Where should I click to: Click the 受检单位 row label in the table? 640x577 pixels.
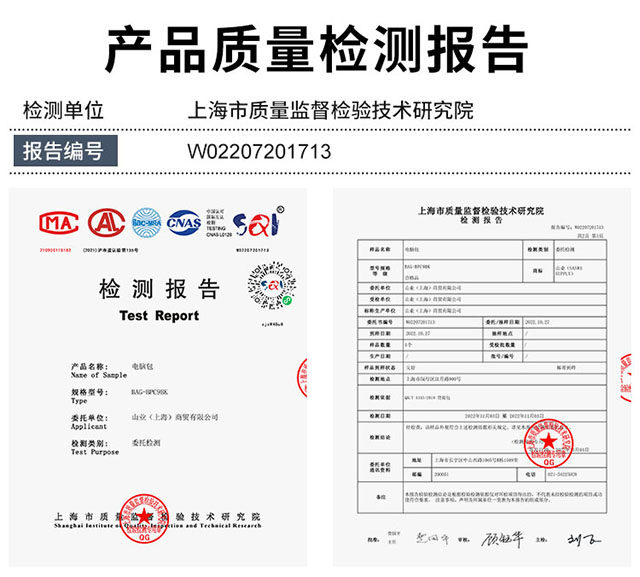(x=380, y=299)
